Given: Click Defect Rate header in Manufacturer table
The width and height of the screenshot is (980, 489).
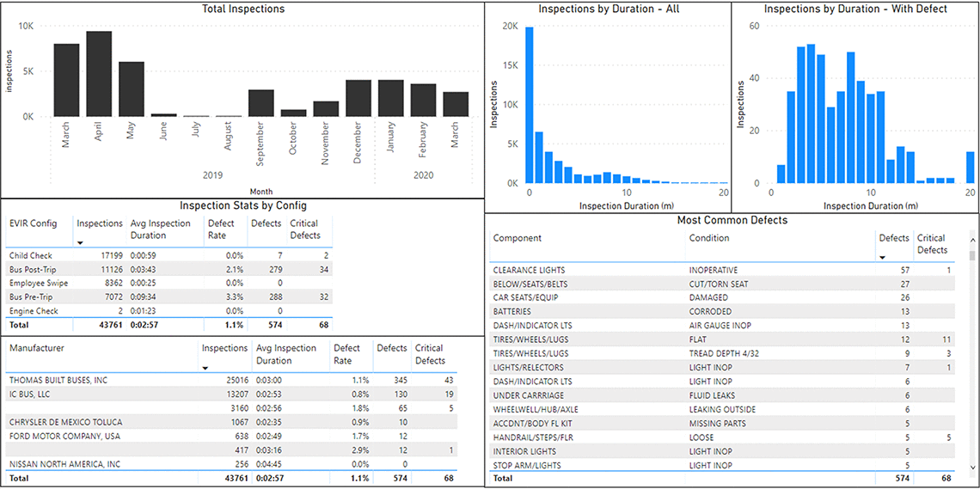Looking at the screenshot, I should [347, 354].
